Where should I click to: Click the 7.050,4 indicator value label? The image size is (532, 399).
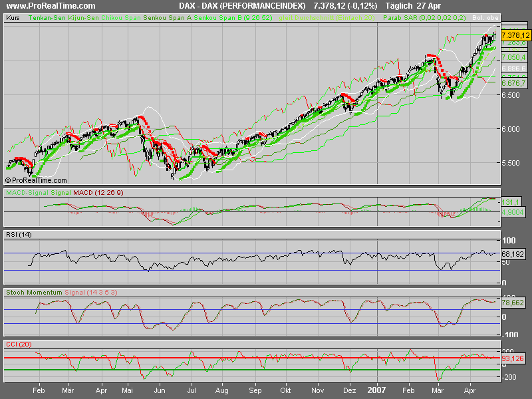(x=513, y=57)
